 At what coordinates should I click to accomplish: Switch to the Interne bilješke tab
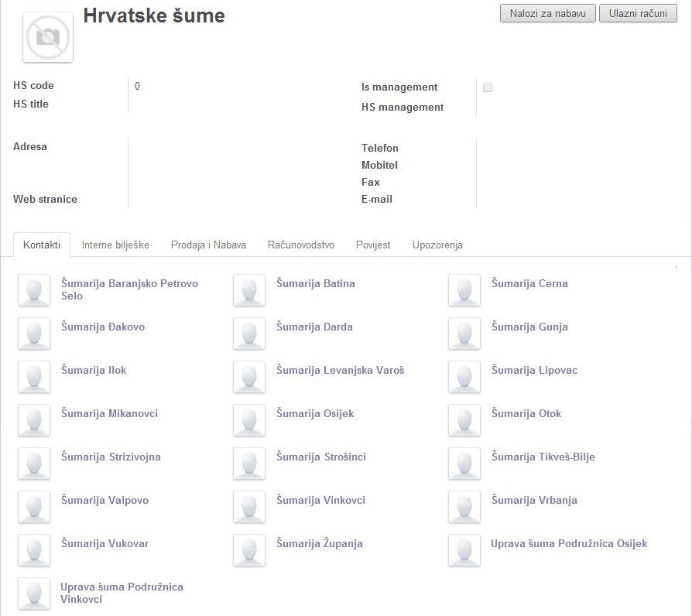pos(115,245)
